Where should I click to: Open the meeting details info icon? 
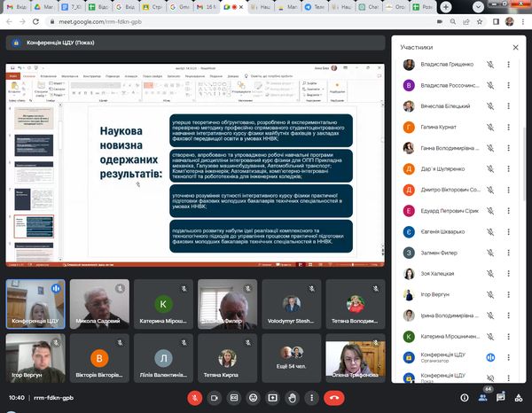point(465,398)
